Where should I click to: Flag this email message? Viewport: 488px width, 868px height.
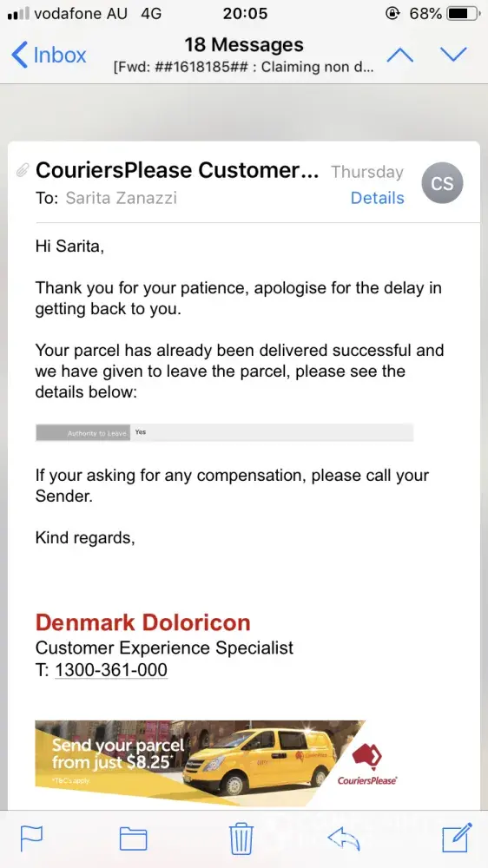click(x=31, y=838)
